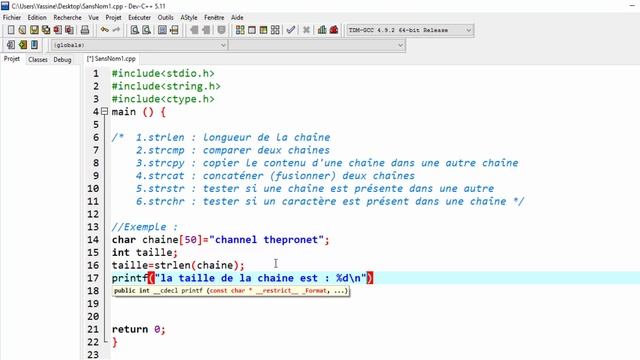Click the char chaine[50] declaration line

(x=220, y=240)
